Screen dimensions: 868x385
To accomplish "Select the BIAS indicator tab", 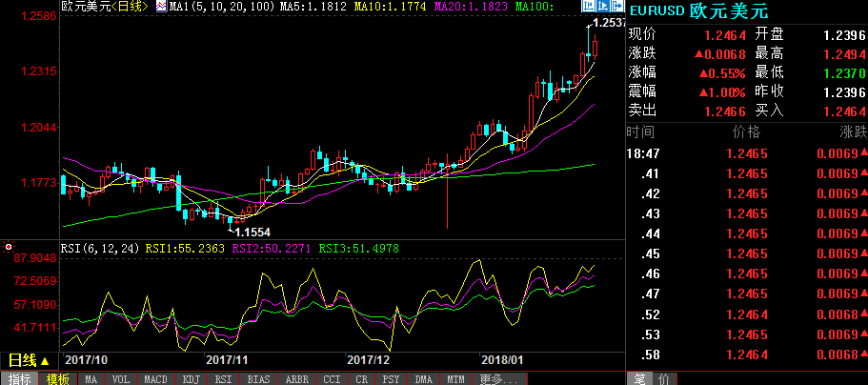I will [257, 378].
